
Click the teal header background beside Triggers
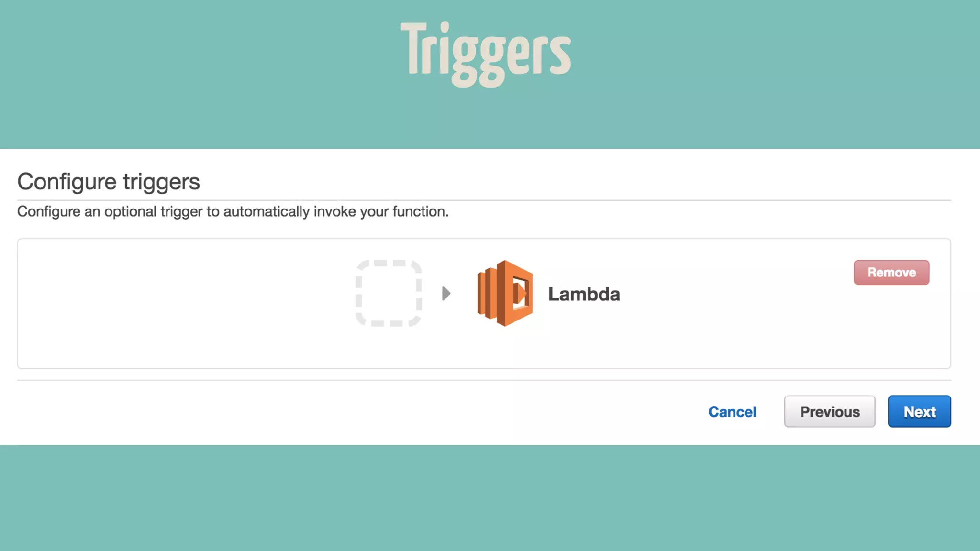[191, 72]
